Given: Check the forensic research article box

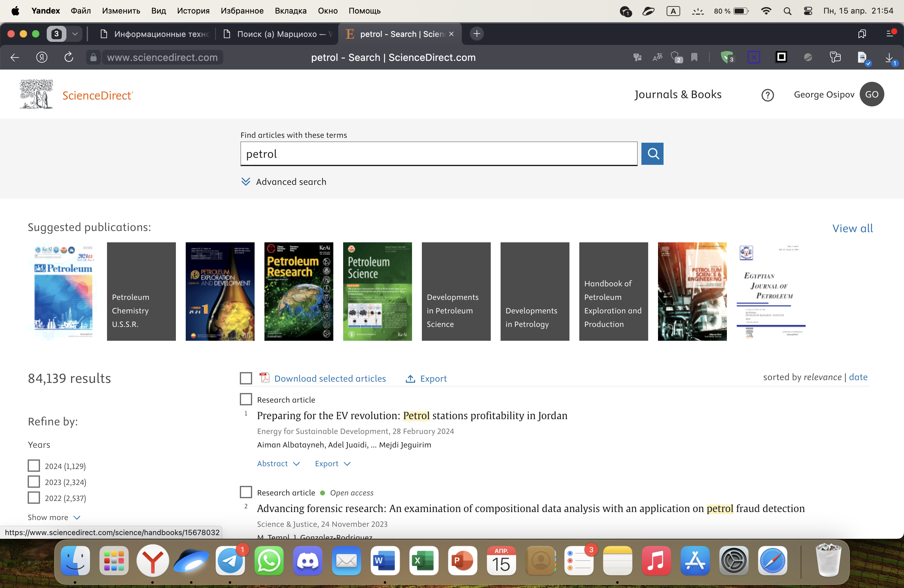Looking at the screenshot, I should [246, 492].
